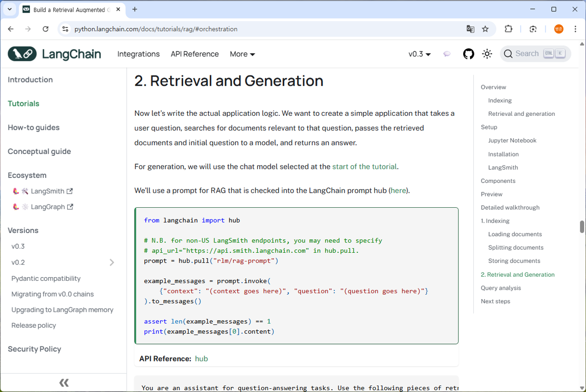Follow the 'here' prompt hub link
The width and height of the screenshot is (586, 392).
[x=398, y=191]
